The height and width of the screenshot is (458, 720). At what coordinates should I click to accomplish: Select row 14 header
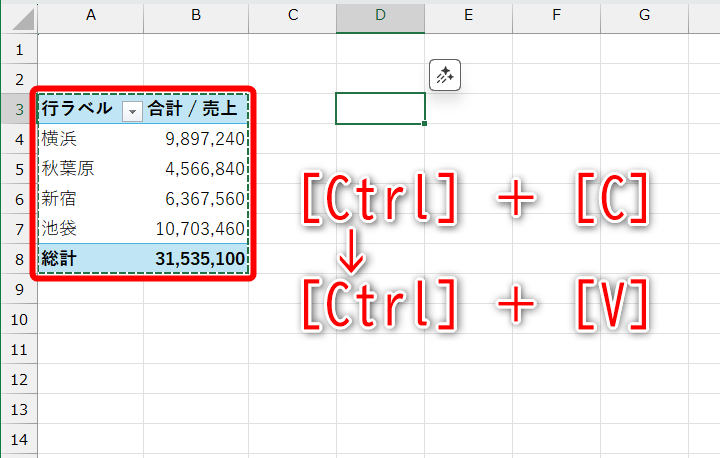coord(19,439)
